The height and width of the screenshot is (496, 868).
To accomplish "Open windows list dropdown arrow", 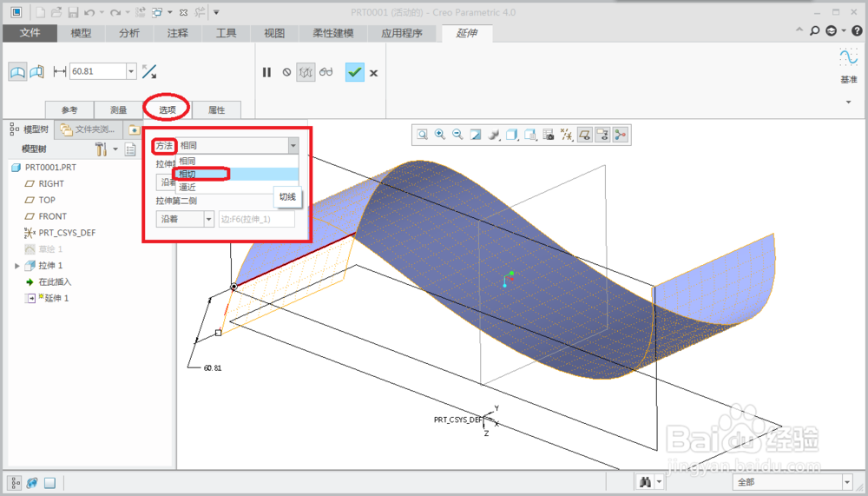I will (170, 12).
